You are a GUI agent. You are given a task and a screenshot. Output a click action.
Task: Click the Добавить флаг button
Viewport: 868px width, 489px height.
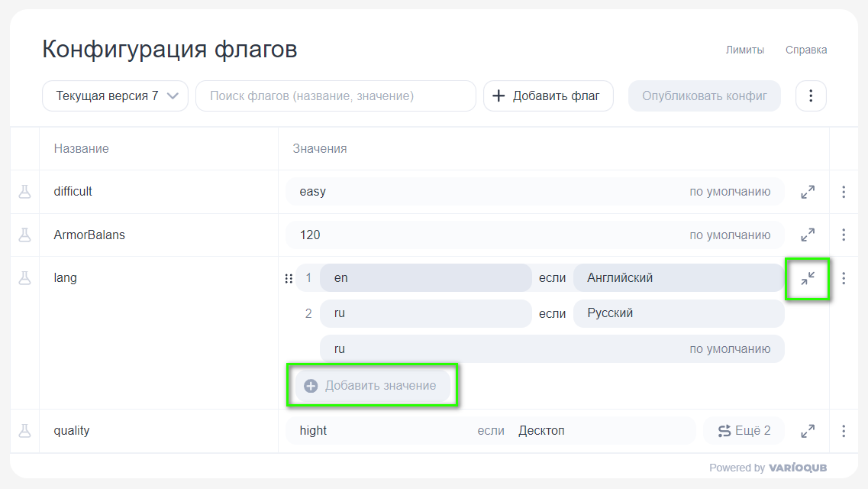[549, 96]
